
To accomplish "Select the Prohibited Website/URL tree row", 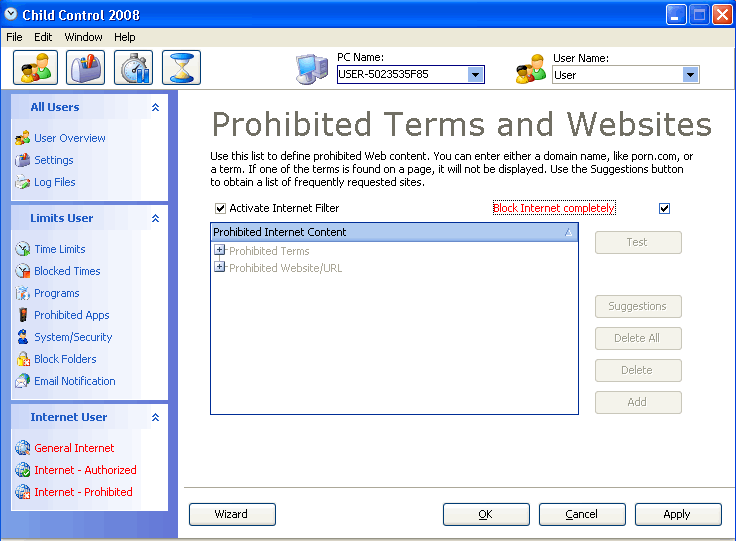I will [285, 268].
